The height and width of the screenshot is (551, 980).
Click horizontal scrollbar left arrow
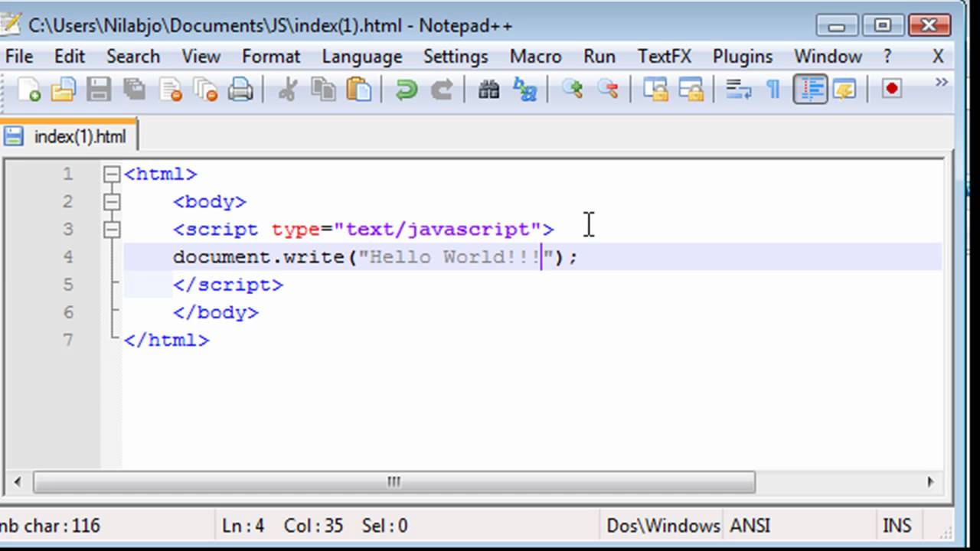[17, 482]
